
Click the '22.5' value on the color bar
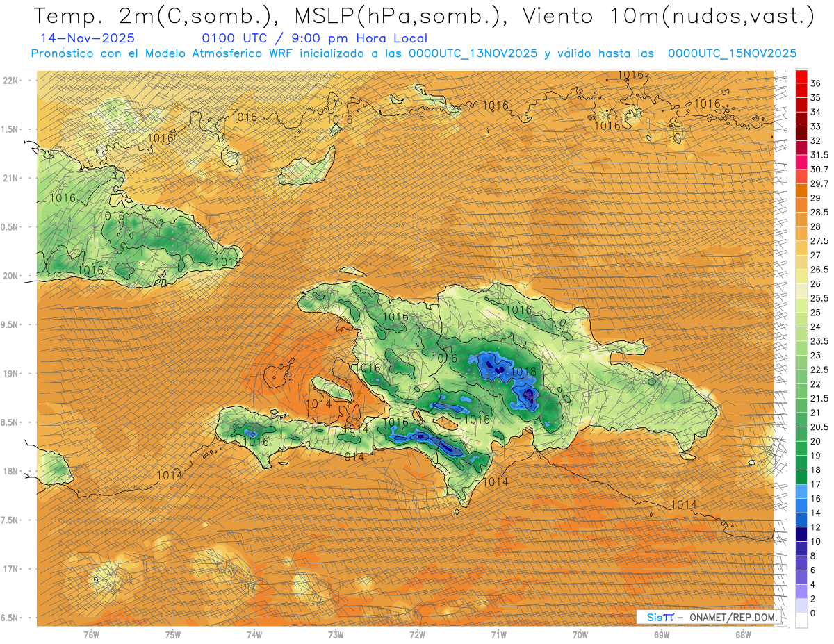(x=819, y=370)
